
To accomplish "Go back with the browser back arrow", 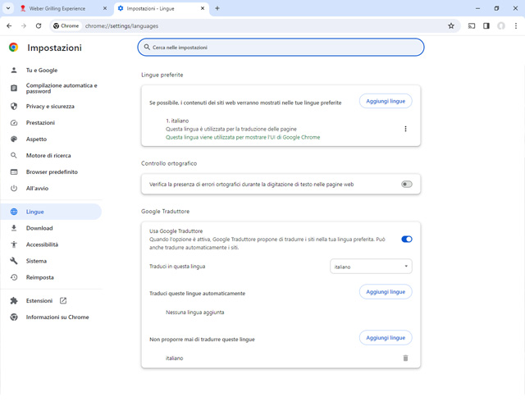I will pyautogui.click(x=9, y=25).
